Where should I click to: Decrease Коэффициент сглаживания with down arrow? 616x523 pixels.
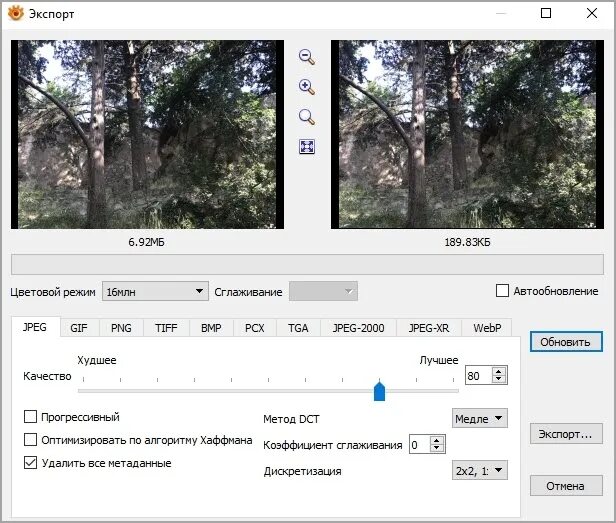(x=437, y=449)
